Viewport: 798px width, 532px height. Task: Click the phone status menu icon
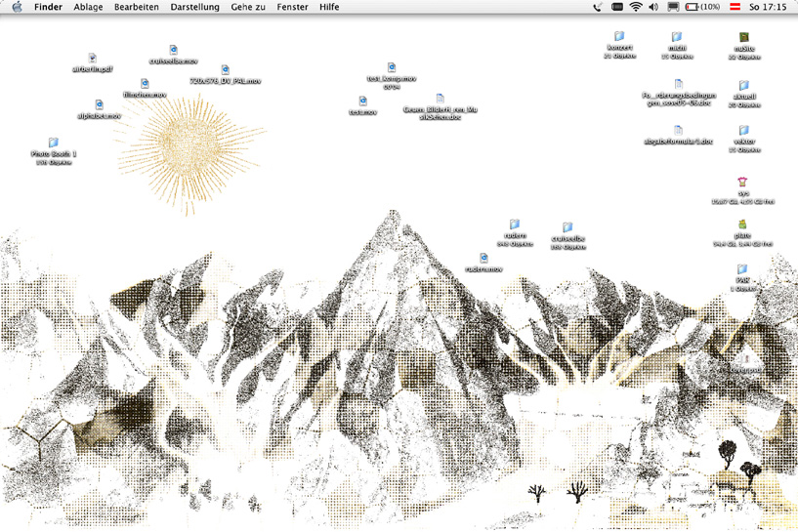coord(597,7)
